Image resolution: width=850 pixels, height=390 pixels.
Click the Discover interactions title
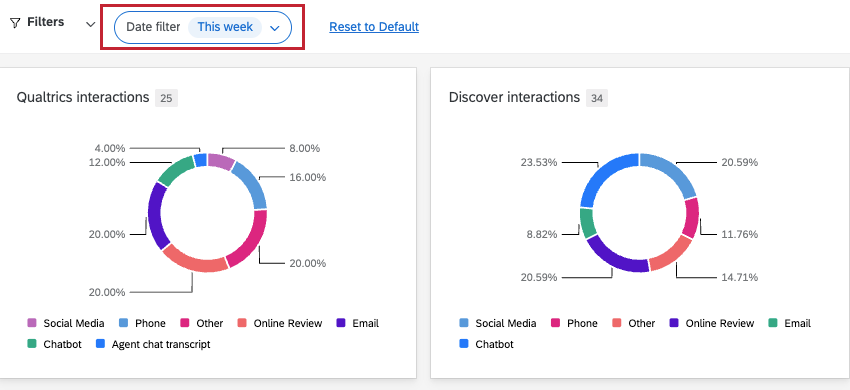point(514,97)
